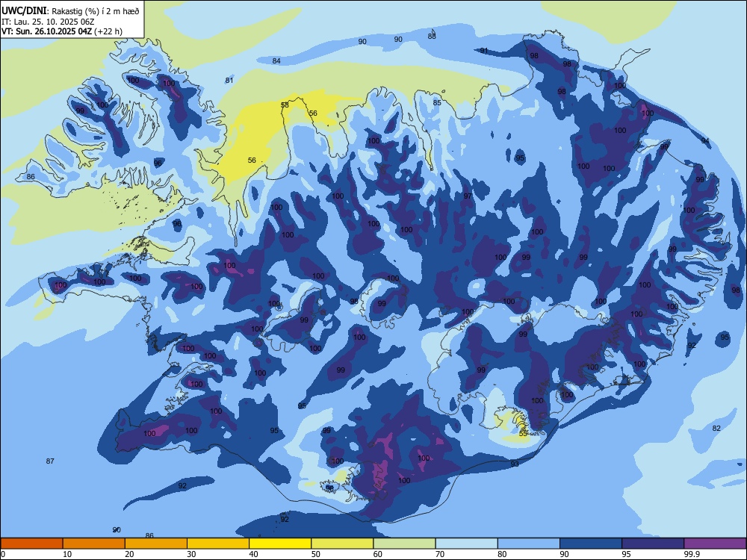Click the humidity value '94' off east coast
This screenshot has height=560, width=747.
click(x=705, y=140)
